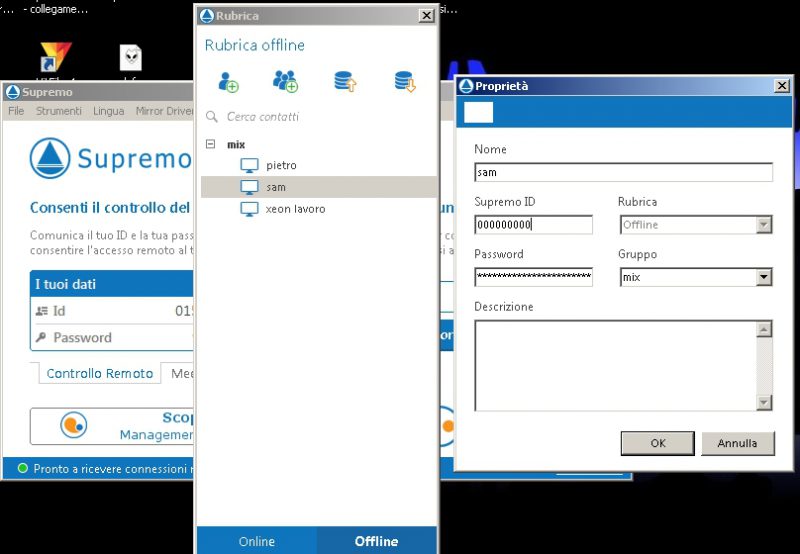800x554 pixels.
Task: Open the Mirror Driver menu
Action: pyautogui.click(x=164, y=111)
